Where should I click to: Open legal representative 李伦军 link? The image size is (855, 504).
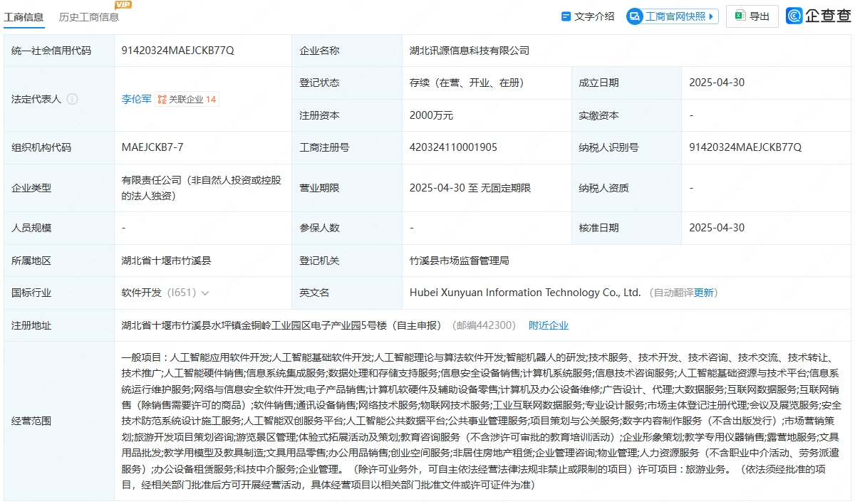(136, 99)
